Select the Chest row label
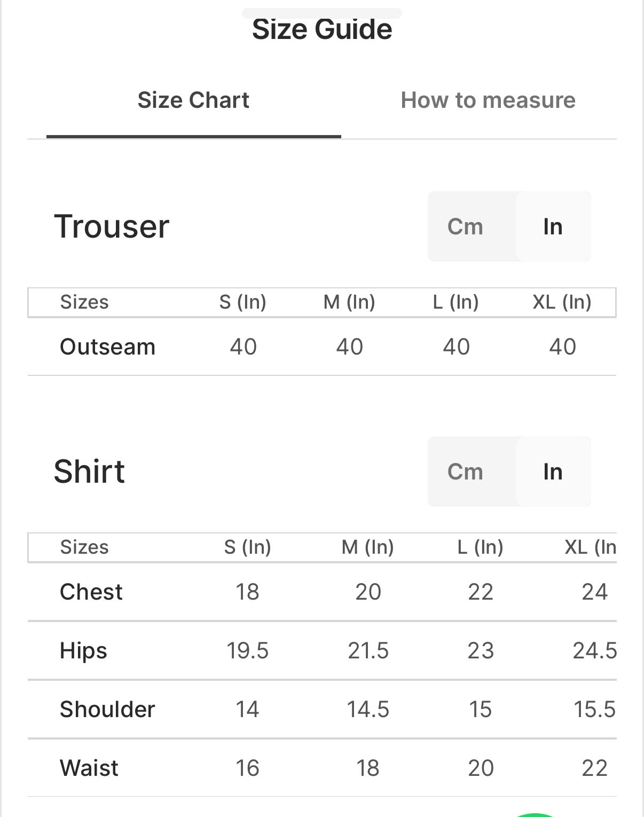 [x=91, y=592]
